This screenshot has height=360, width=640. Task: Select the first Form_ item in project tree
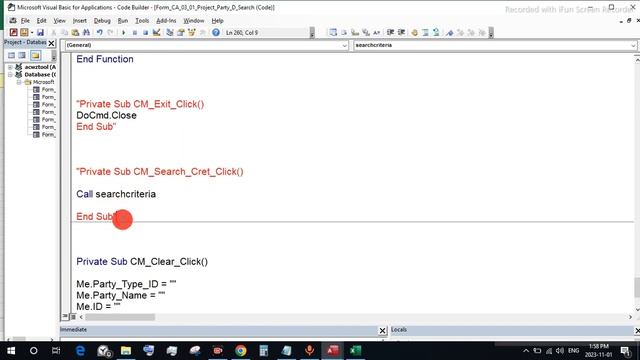point(48,89)
